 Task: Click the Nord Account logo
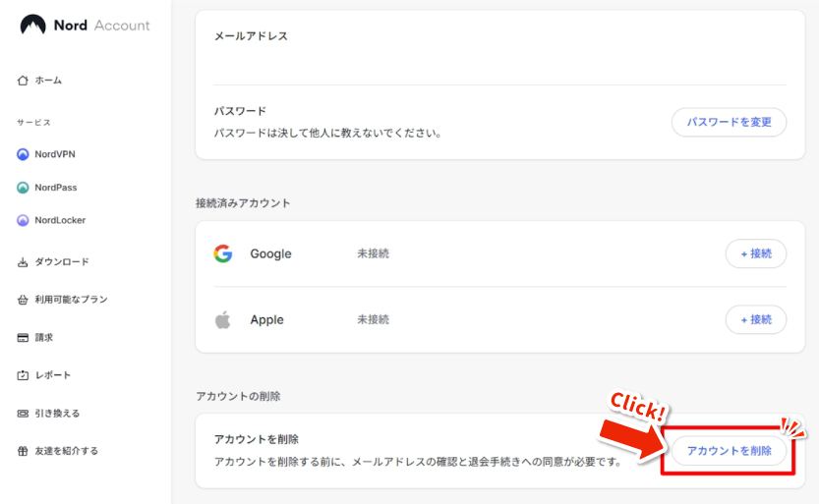(85, 25)
